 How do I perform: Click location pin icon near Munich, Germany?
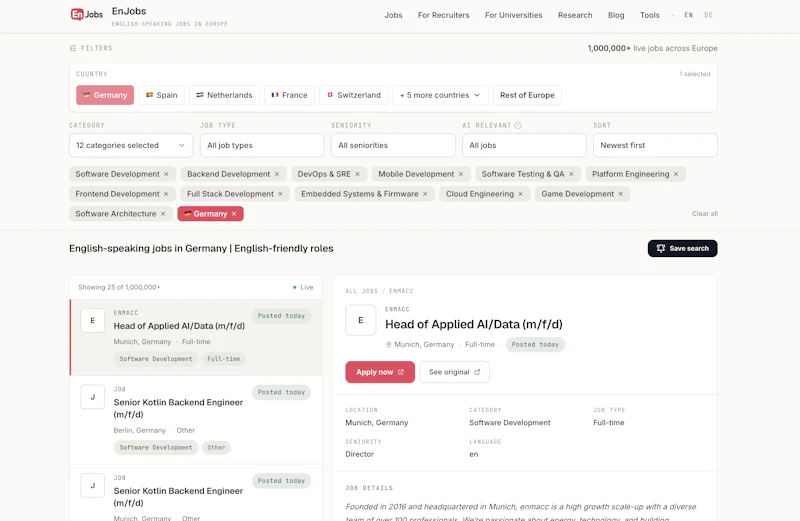point(388,345)
